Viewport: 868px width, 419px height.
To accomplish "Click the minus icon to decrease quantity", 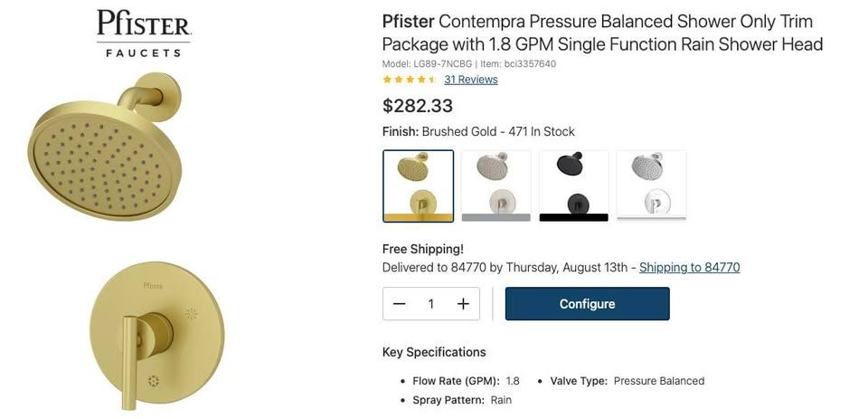I will [x=399, y=304].
